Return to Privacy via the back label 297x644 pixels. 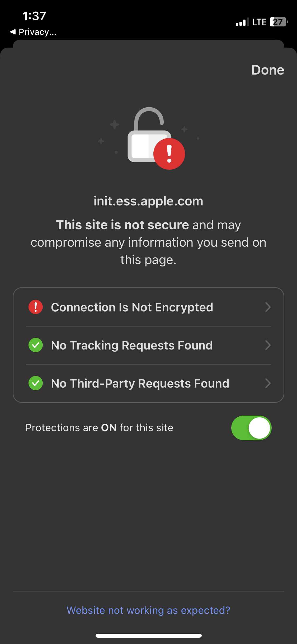(x=33, y=32)
